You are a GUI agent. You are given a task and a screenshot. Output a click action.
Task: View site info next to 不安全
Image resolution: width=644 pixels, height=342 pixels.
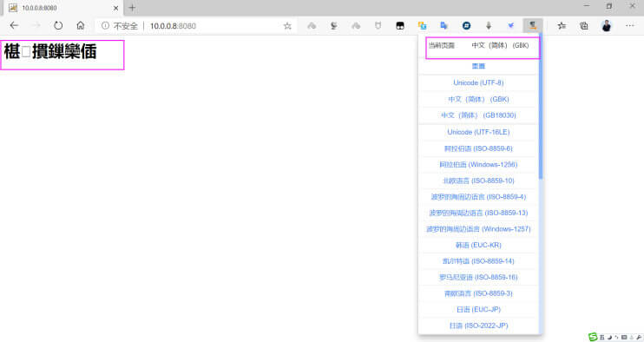(105, 25)
